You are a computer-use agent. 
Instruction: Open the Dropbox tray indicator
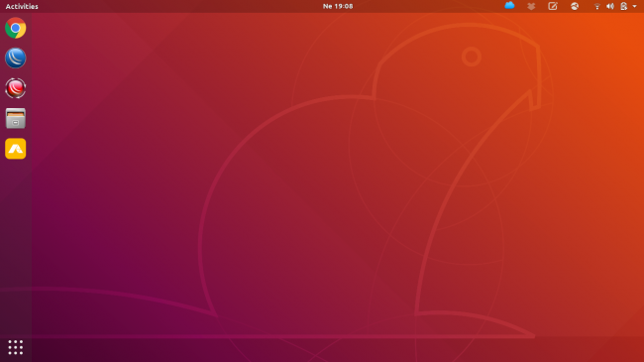pos(531,6)
